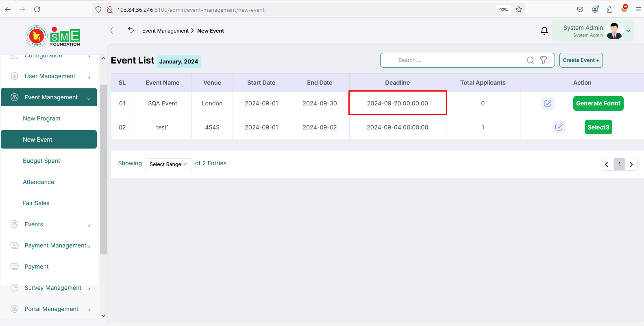Bookmark this page with the star icon

(519, 9)
